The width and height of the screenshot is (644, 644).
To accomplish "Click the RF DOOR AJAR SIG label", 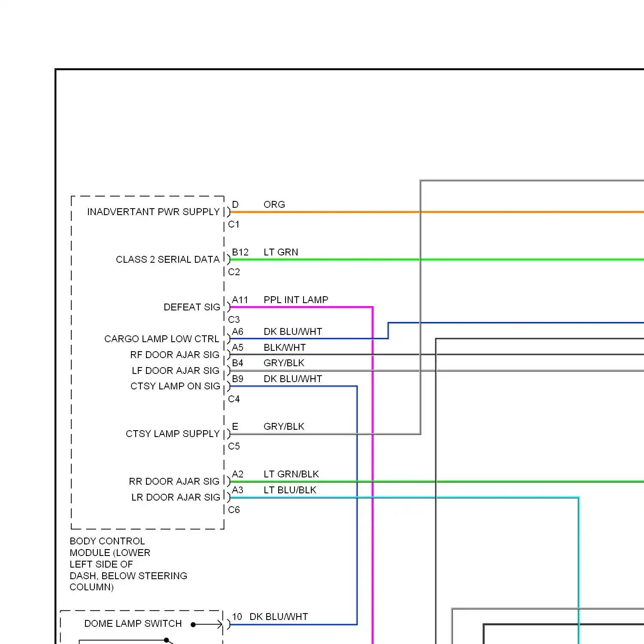I will pyautogui.click(x=175, y=355).
